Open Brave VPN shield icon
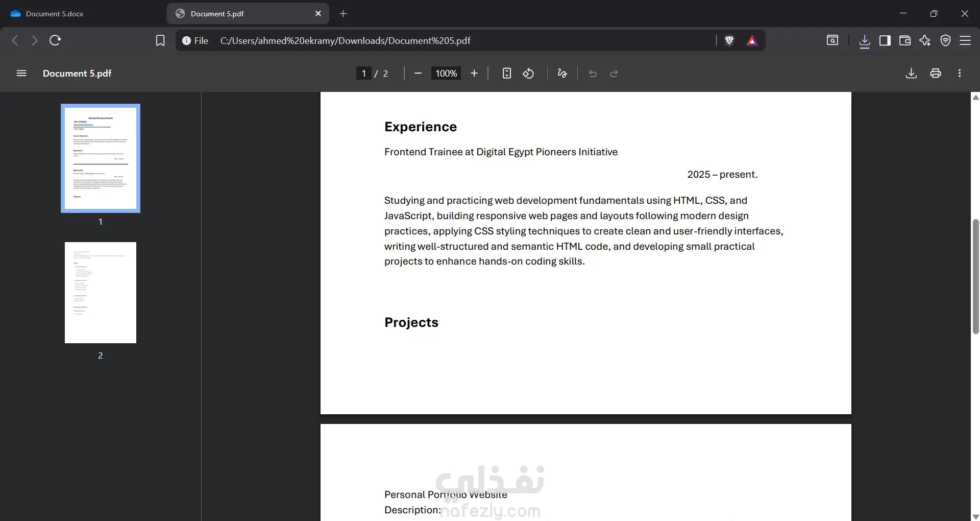 [945, 40]
